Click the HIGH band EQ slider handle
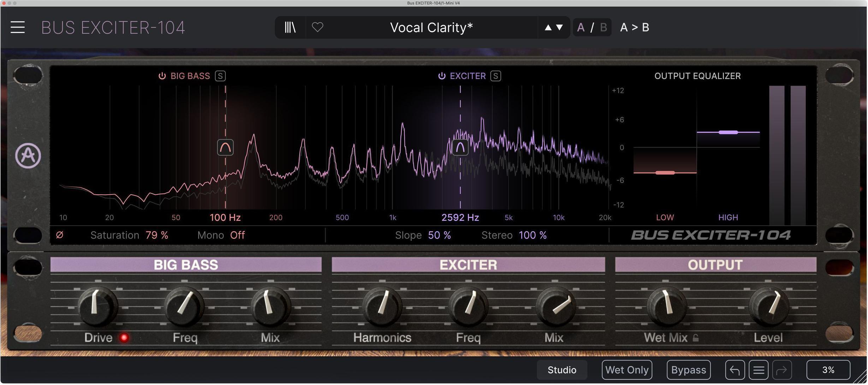The image size is (868, 385). [x=728, y=132]
